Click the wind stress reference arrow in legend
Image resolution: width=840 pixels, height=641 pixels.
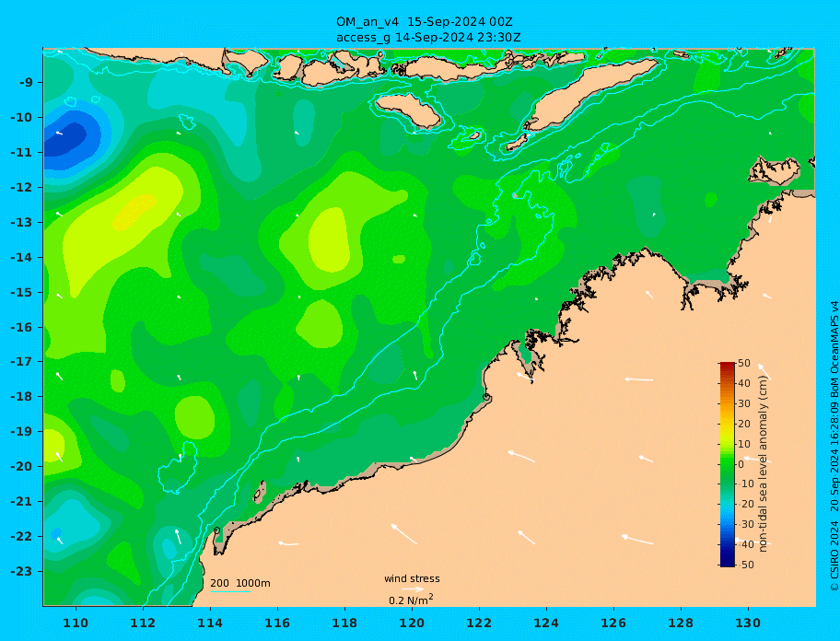413,589
